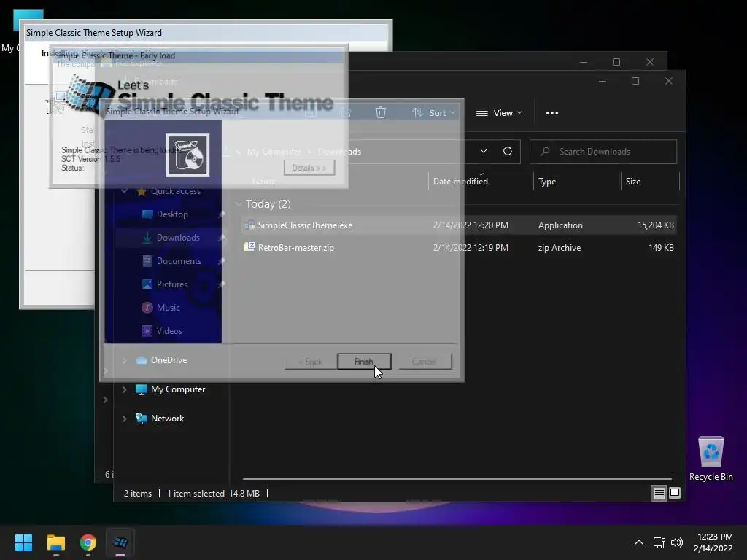The image size is (747, 560).
Task: Click the trash Delete icon in toolbar
Action: pyautogui.click(x=380, y=113)
